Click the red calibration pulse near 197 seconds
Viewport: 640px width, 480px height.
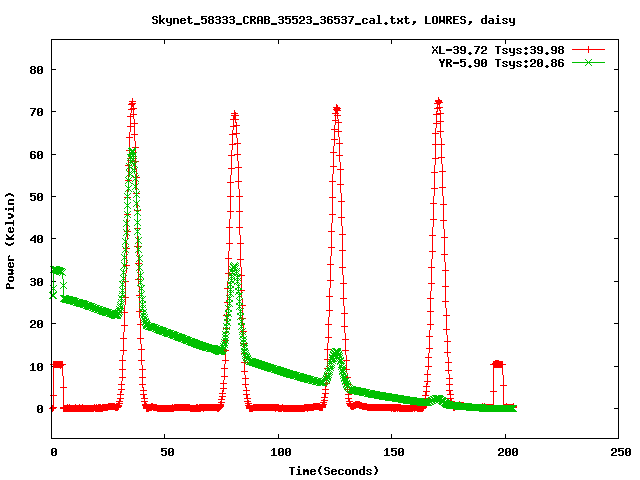coord(498,364)
